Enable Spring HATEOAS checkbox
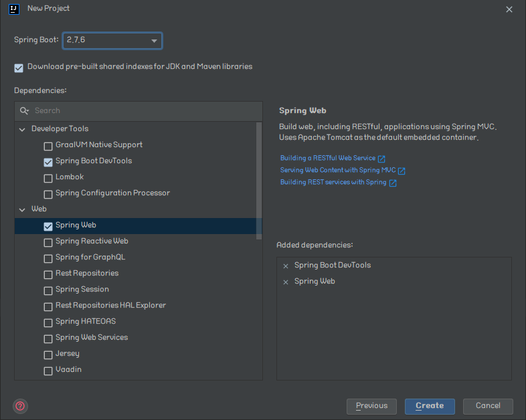Screen dimensions: 526x420 pos(48,323)
